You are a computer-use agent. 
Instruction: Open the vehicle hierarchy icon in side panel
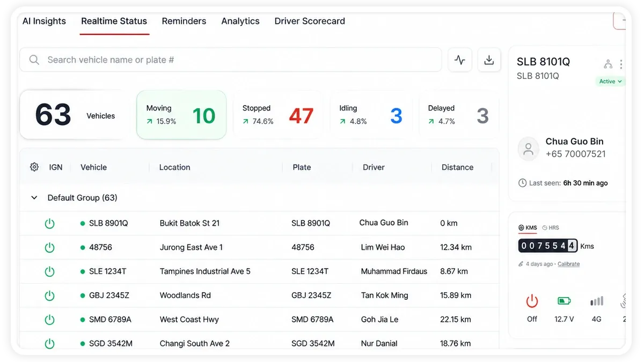tap(608, 64)
